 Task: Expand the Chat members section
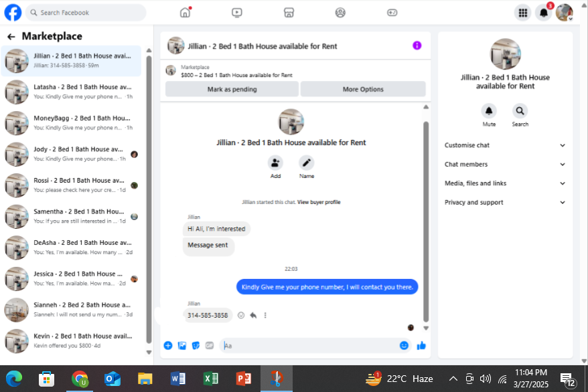point(505,165)
